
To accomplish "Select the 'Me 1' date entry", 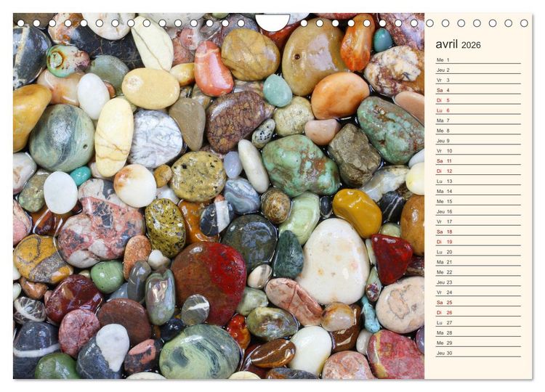I will (478, 60).
